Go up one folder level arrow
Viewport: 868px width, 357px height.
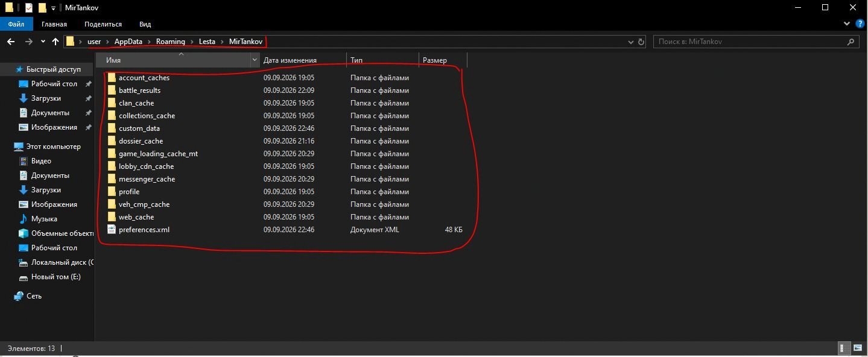click(55, 42)
